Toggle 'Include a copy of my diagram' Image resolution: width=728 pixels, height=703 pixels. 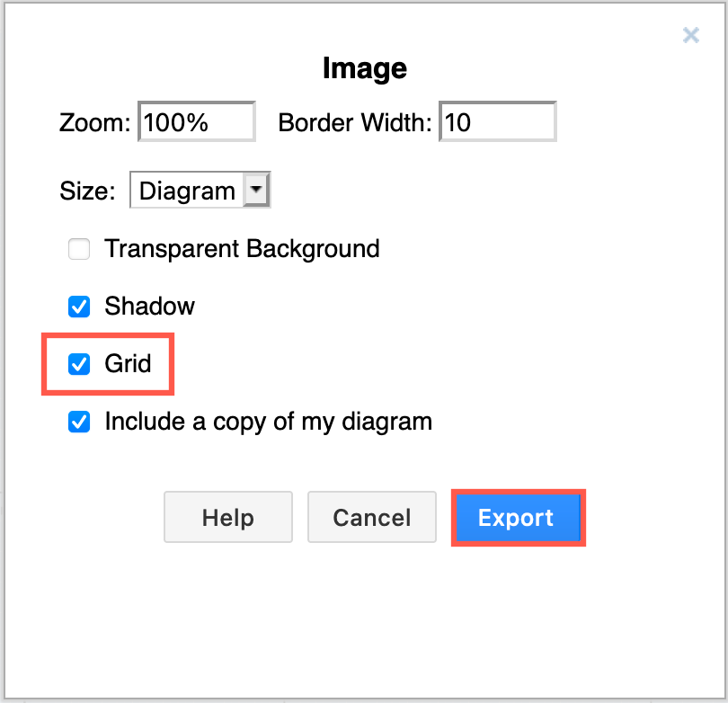tap(79, 422)
